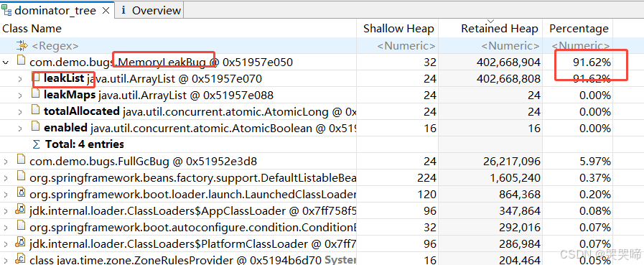Image resolution: width=644 pixels, height=265 pixels.
Task: Click the sigma icon of Total entries row
Action: pos(37,144)
